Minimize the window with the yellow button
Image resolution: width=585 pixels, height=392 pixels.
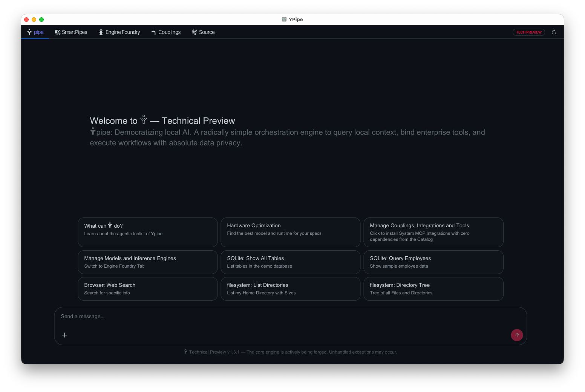[34, 20]
